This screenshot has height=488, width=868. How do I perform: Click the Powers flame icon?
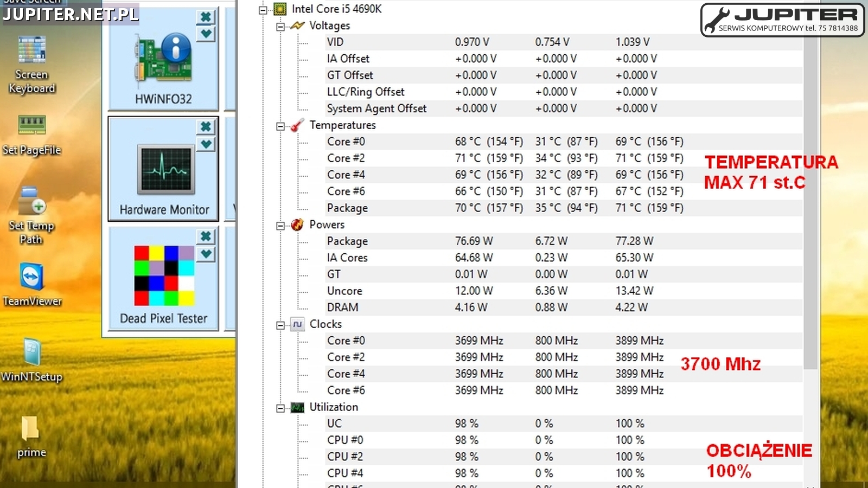click(297, 224)
